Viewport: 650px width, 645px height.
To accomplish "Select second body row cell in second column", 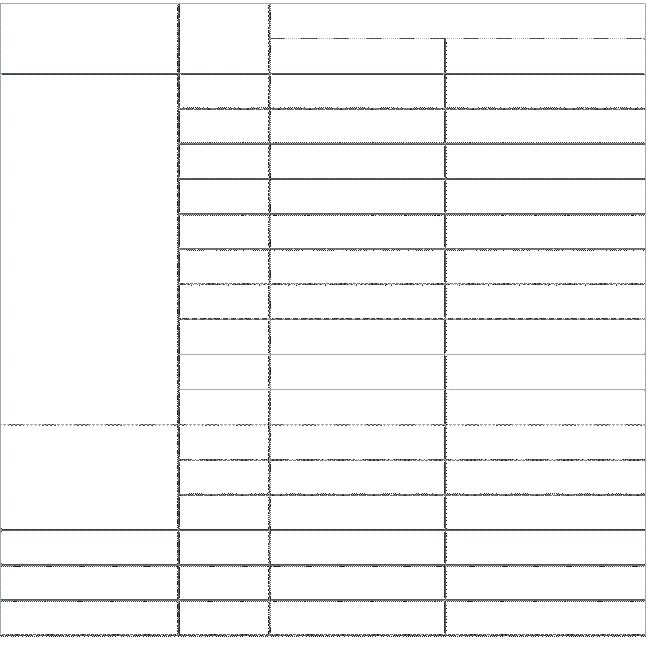I will pos(224,126).
